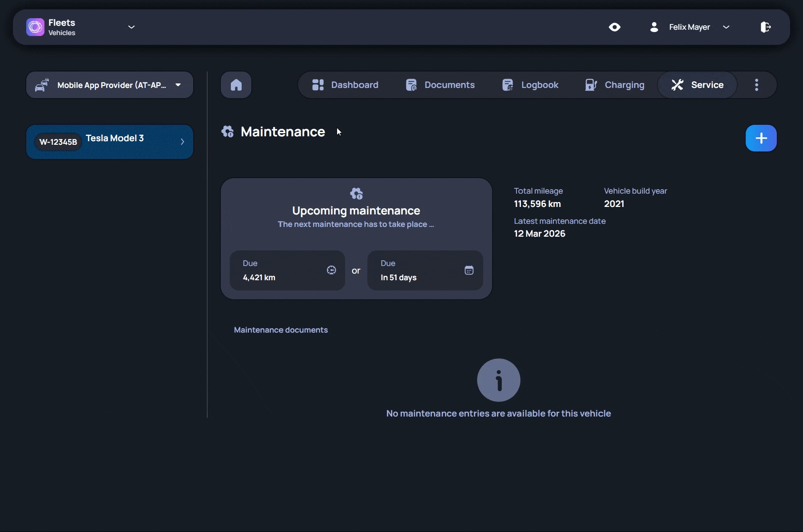803x532 pixels.
Task: Click the Maintenance documents section label
Action: [x=281, y=330]
